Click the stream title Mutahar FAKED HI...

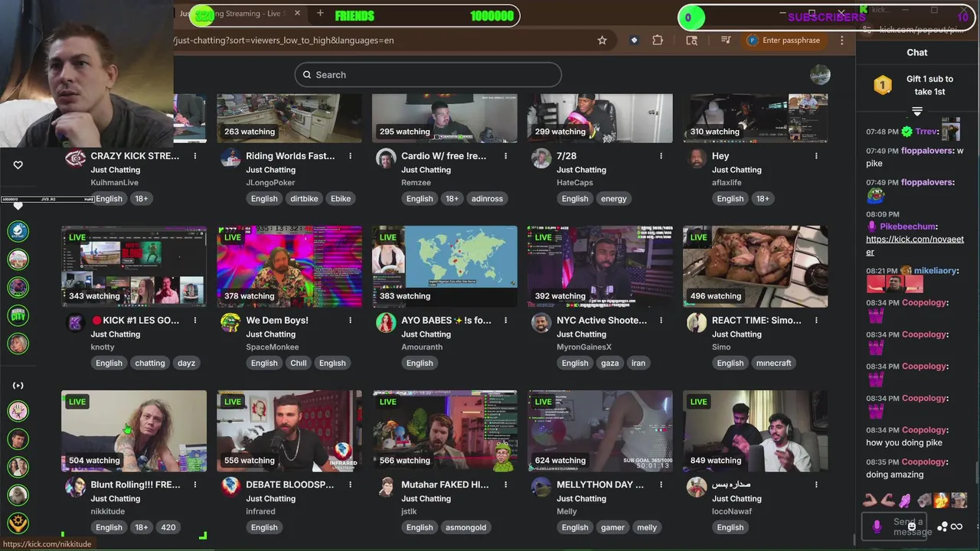[445, 484]
